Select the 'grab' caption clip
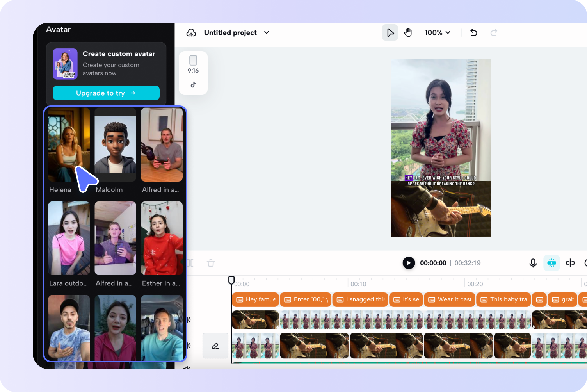The width and height of the screenshot is (587, 392). (562, 299)
